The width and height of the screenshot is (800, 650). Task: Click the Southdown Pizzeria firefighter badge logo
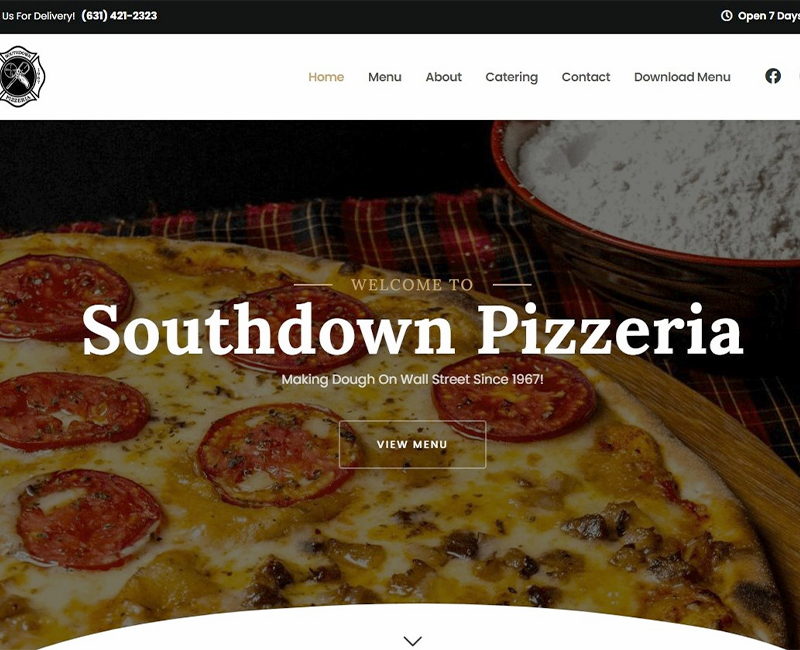(x=21, y=77)
